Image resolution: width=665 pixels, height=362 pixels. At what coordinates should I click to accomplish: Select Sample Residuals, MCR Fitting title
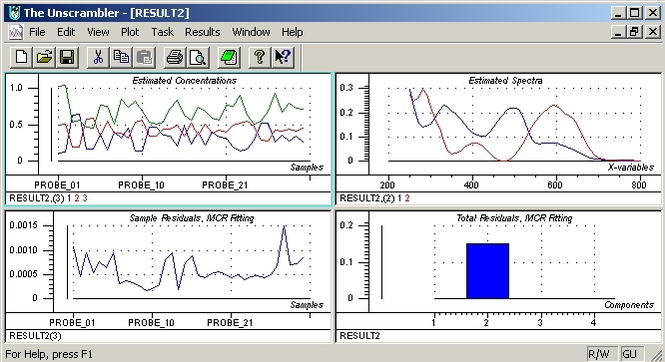click(x=191, y=218)
